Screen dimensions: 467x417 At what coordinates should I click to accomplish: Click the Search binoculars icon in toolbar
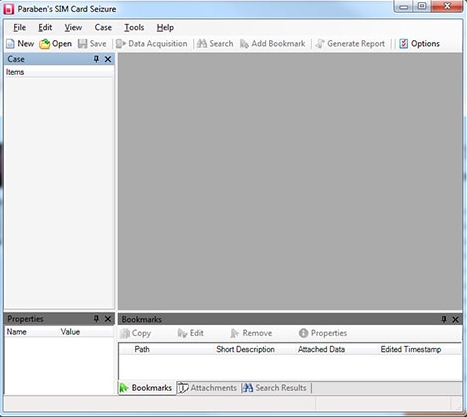pos(202,44)
